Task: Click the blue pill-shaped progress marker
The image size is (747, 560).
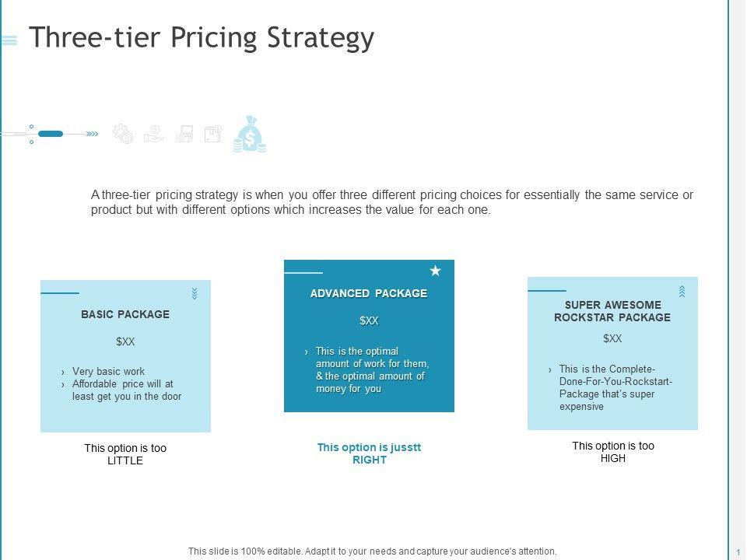Action: (51, 134)
